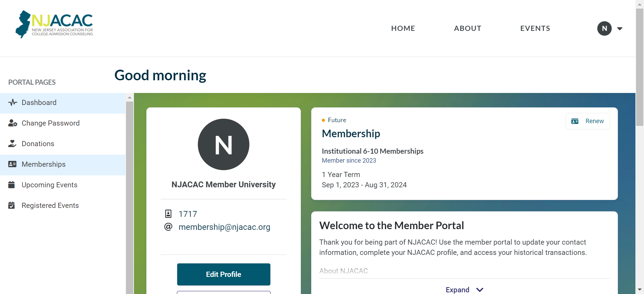Click the Memberships ID card icon
This screenshot has height=294, width=644.
pos(12,164)
